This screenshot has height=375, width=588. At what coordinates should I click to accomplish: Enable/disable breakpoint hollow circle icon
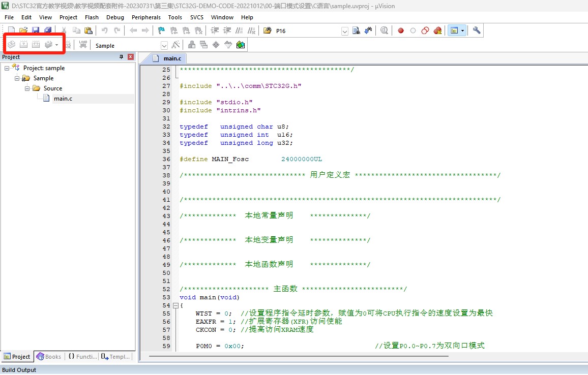point(413,30)
